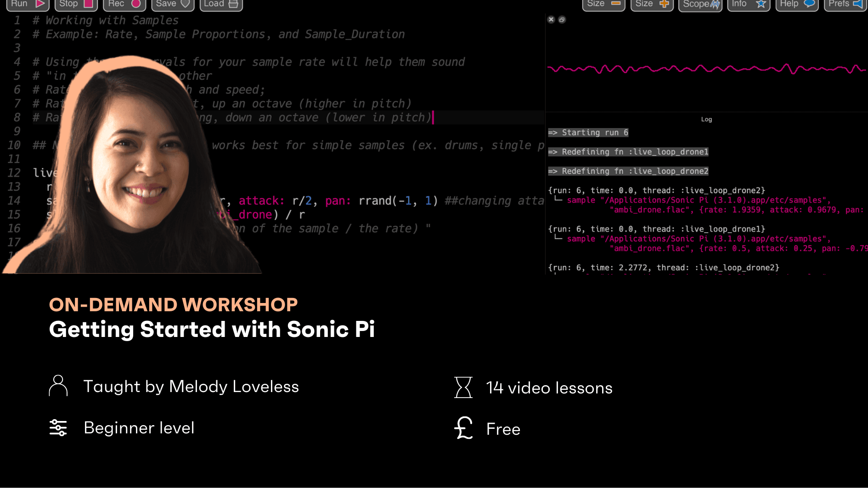Click the pink scope waveform display
Viewport: 868px width, 488px height.
(706, 69)
